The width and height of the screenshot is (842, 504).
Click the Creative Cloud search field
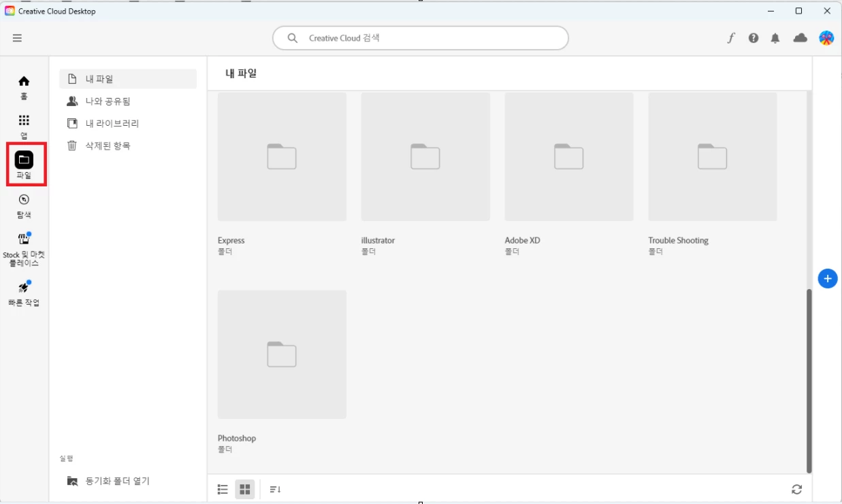[x=421, y=38]
